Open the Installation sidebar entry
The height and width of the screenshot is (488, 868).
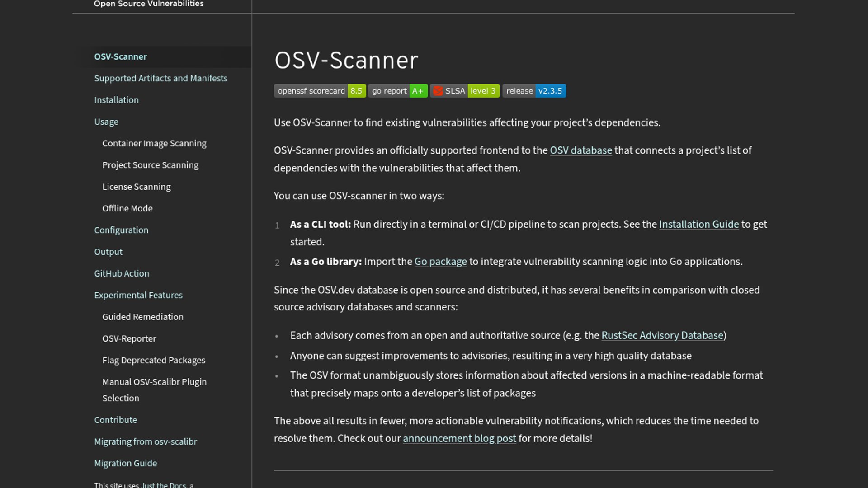click(x=116, y=100)
